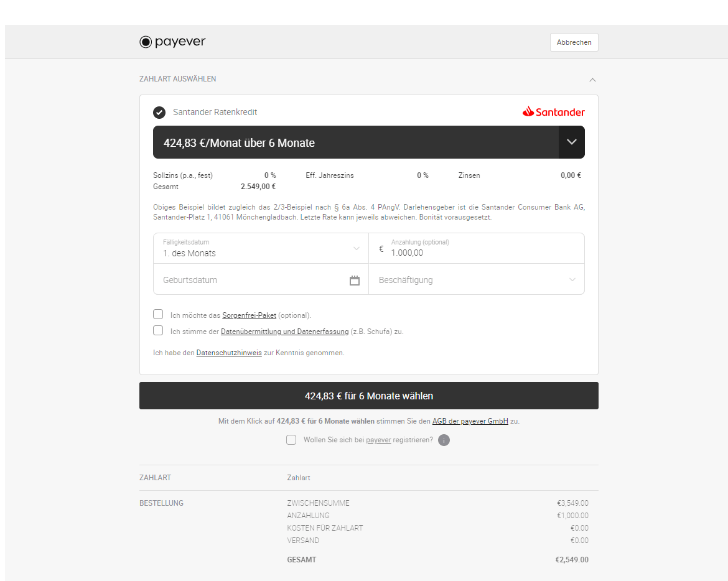Open the Datenschutzhinweis link
728x581 pixels.
(228, 353)
